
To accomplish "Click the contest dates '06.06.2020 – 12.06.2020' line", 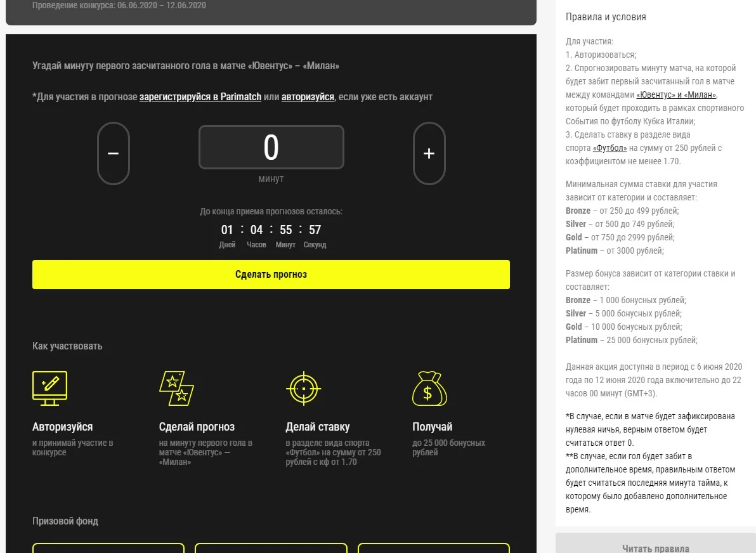I will coord(119,5).
